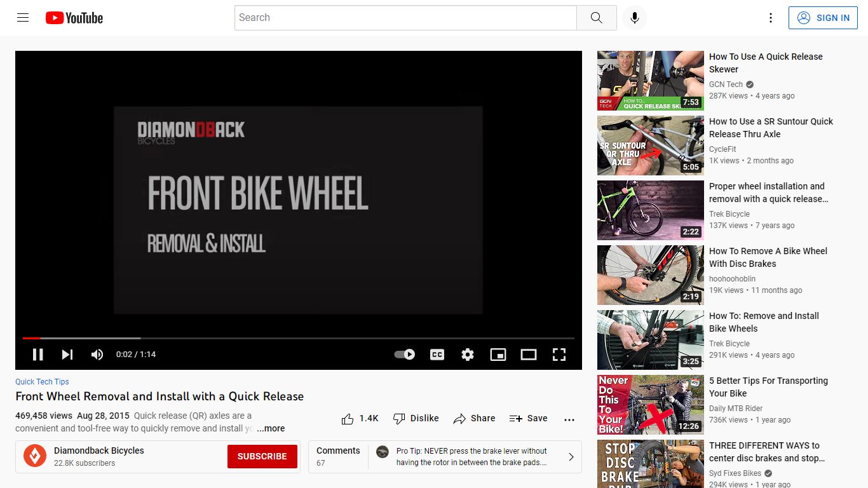This screenshot has height=488, width=868.
Task: Expand description with ...more
Action: coord(271,428)
